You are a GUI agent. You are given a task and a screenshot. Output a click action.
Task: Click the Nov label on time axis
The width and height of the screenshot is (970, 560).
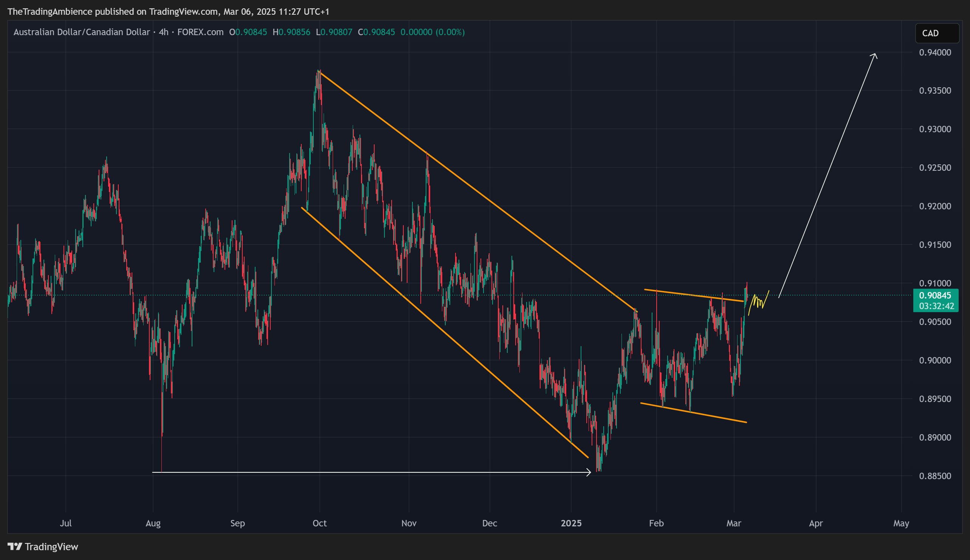[409, 523]
